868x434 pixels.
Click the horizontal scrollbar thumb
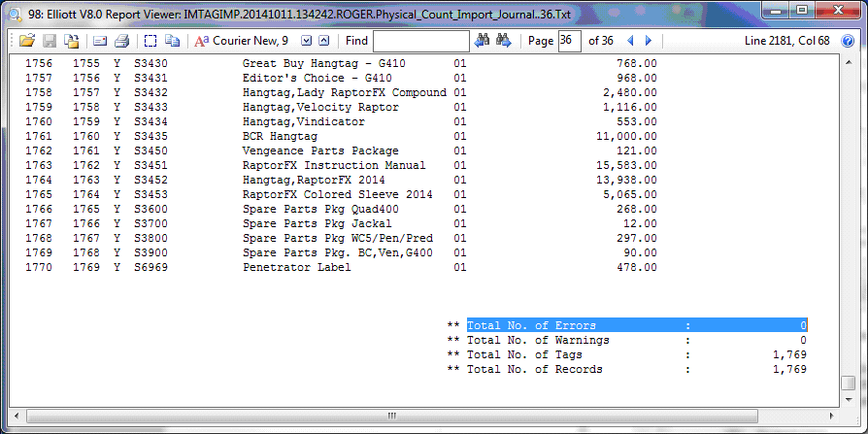click(391, 416)
